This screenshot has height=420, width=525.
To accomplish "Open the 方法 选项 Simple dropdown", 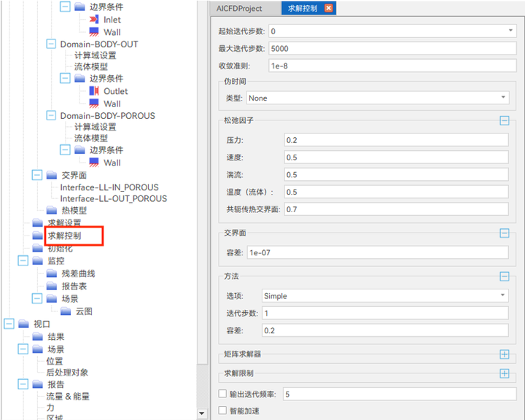I will pyautogui.click(x=502, y=295).
